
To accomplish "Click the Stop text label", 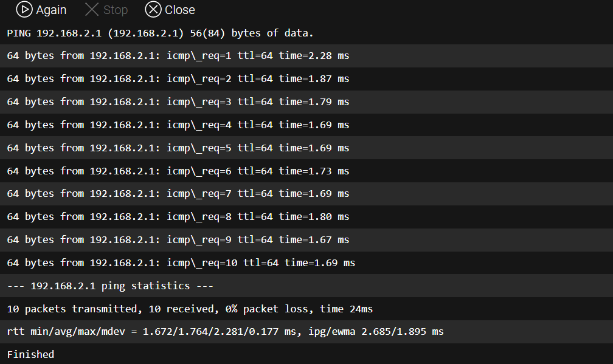I will pyautogui.click(x=116, y=10).
